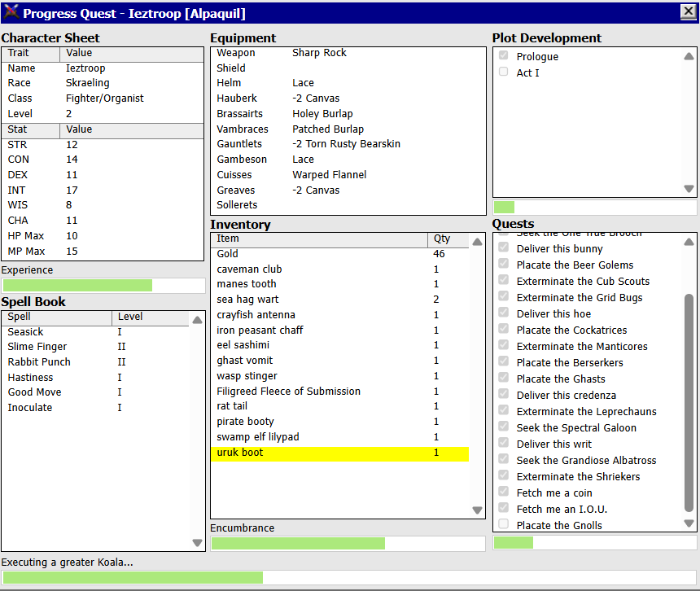This screenshot has height=591, width=700.
Task: Click the Quests progress bar
Action: coord(595,542)
